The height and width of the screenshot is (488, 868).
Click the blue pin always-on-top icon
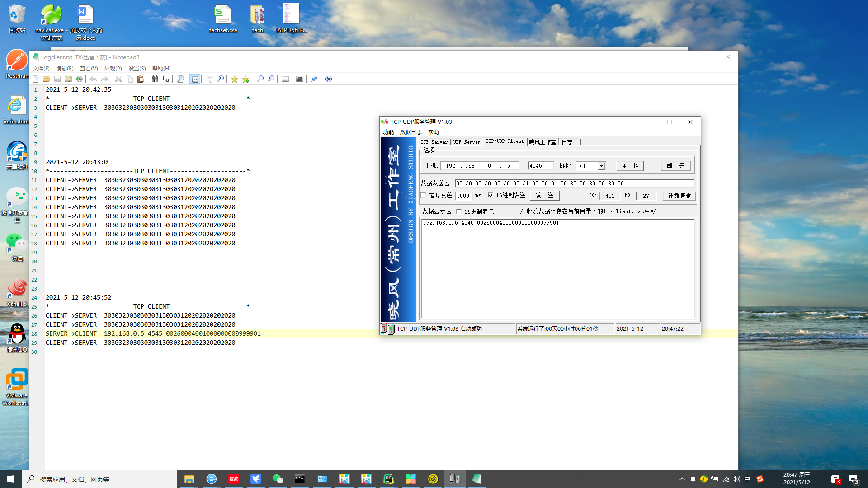click(314, 79)
